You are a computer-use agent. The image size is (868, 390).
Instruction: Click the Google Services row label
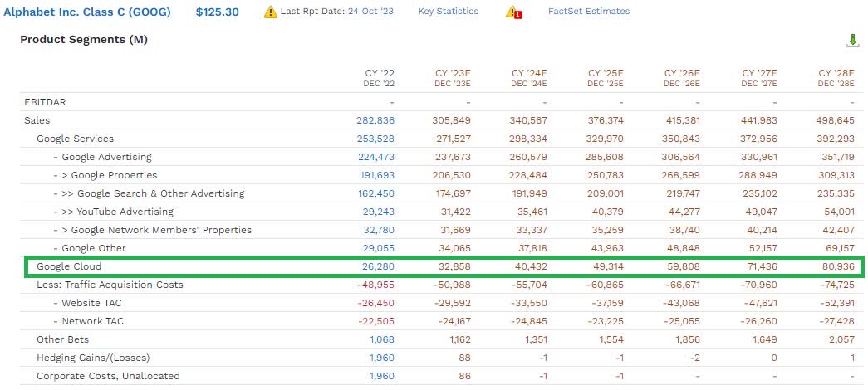pyautogui.click(x=75, y=139)
